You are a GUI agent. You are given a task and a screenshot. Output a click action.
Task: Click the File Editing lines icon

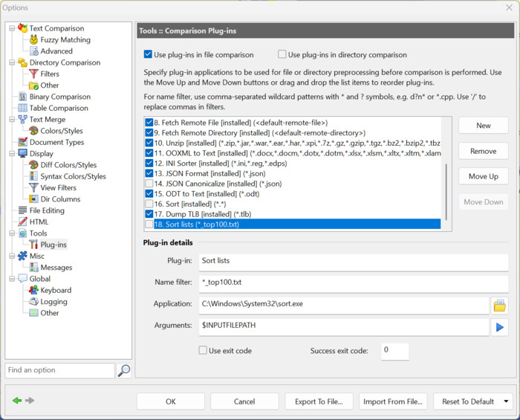(22, 210)
